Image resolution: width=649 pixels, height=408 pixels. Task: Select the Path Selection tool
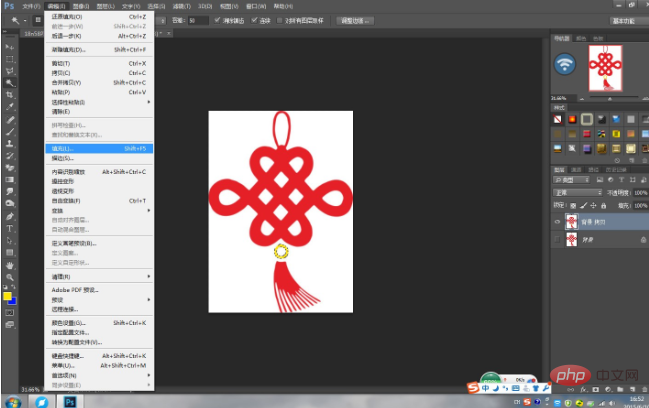(10, 240)
